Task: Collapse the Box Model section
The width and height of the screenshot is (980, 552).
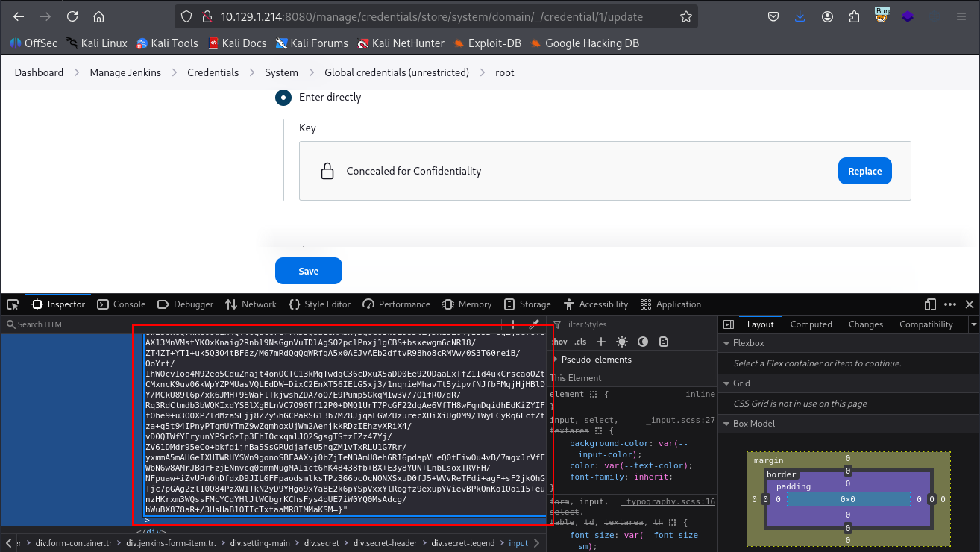Action: click(x=754, y=424)
